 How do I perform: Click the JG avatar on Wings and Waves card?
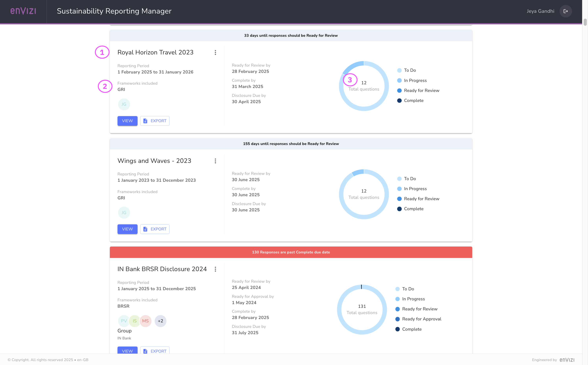tap(124, 213)
